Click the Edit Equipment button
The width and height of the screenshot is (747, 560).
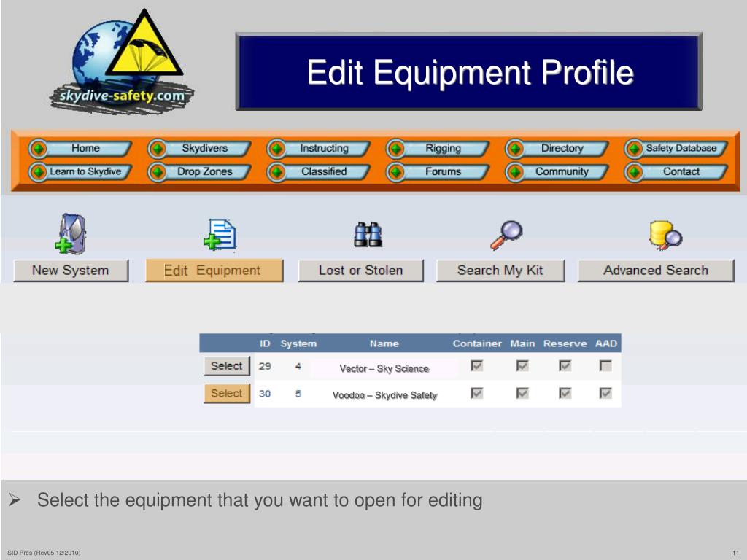[214, 271]
